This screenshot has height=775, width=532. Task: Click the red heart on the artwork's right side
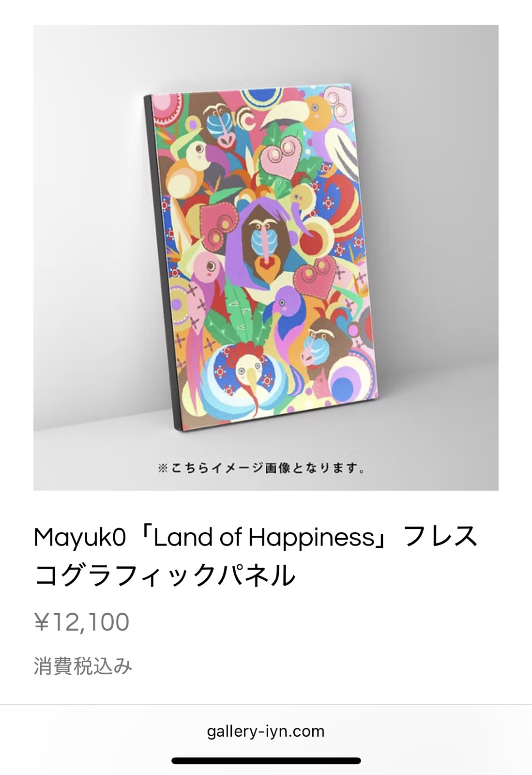click(318, 274)
